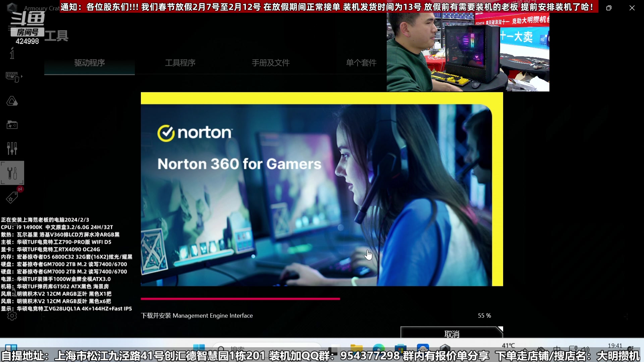Image resolution: width=644 pixels, height=362 pixels.
Task: Click the Windows Start button on the taskbar
Action: click(199, 348)
